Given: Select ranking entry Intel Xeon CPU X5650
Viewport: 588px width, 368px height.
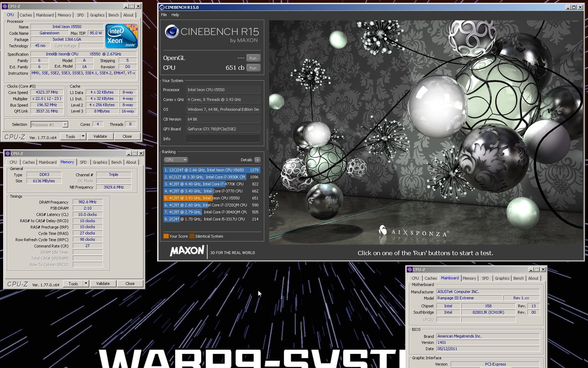Looking at the screenshot, I should click(x=212, y=170).
